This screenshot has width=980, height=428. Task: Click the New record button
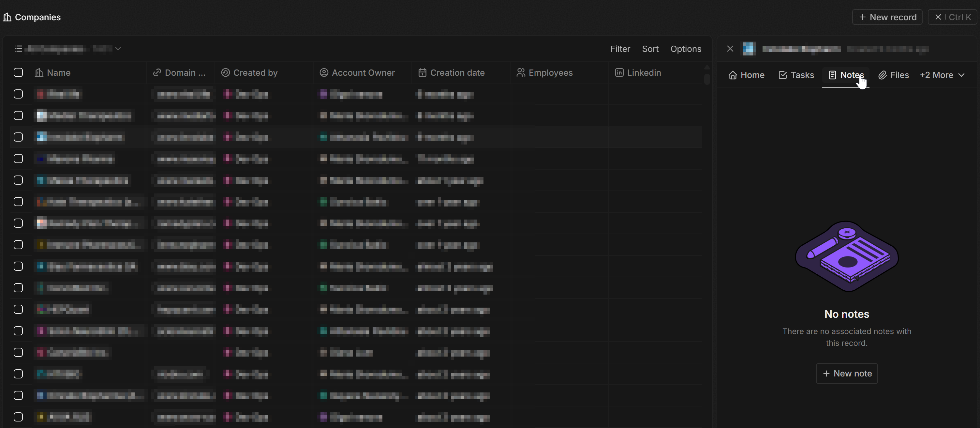tap(887, 17)
